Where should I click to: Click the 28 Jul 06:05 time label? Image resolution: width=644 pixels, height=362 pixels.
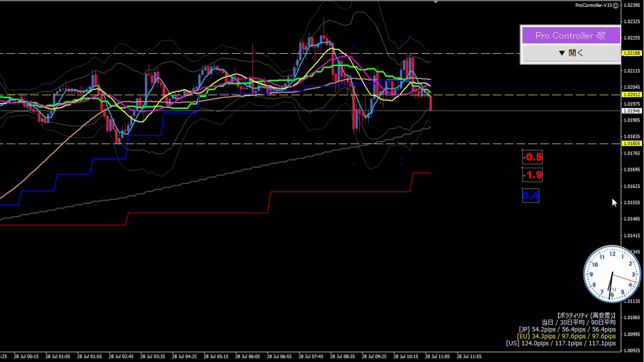pos(248,356)
